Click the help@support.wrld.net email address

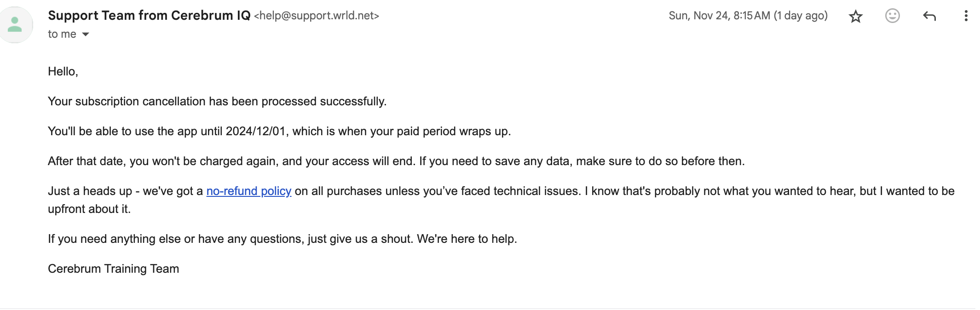pyautogui.click(x=317, y=16)
